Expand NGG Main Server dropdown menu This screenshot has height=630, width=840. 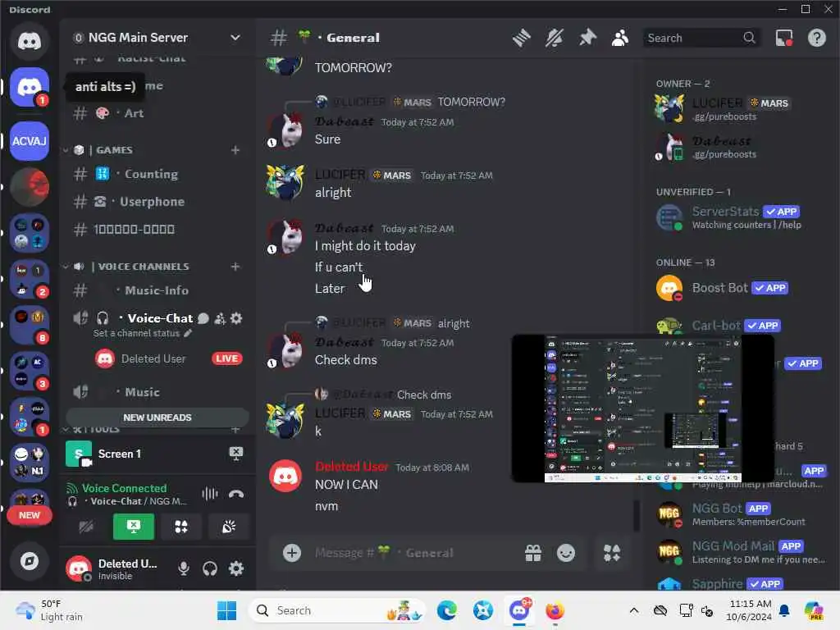pyautogui.click(x=235, y=38)
